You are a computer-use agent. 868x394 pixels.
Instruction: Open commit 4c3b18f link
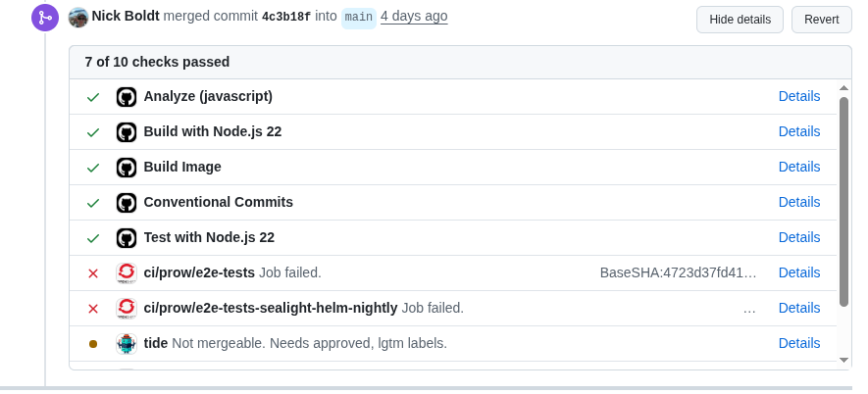pos(286,18)
